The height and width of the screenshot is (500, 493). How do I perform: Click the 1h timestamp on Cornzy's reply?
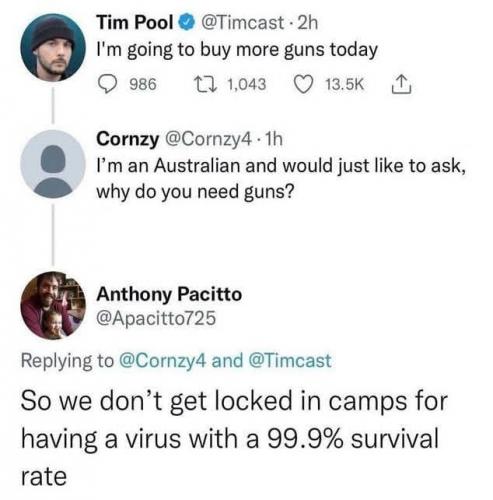pos(273,139)
